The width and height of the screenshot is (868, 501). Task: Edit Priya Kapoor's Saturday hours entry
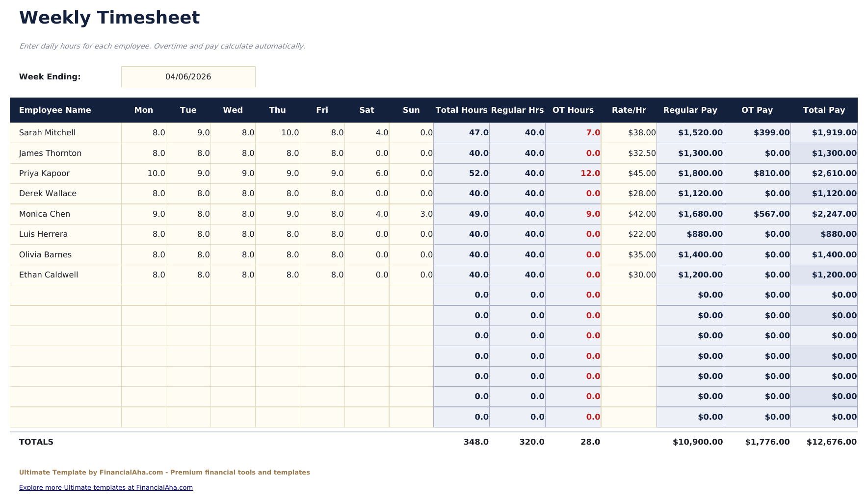coord(367,173)
